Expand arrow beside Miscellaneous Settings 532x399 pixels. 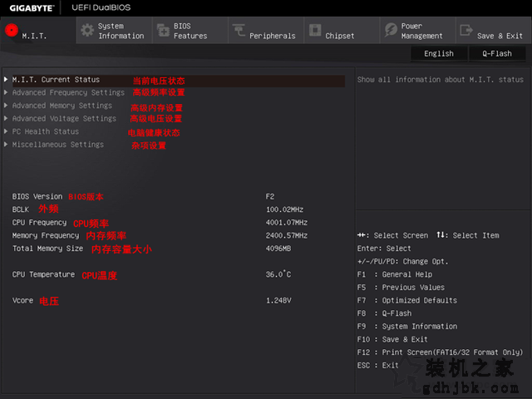click(6, 145)
